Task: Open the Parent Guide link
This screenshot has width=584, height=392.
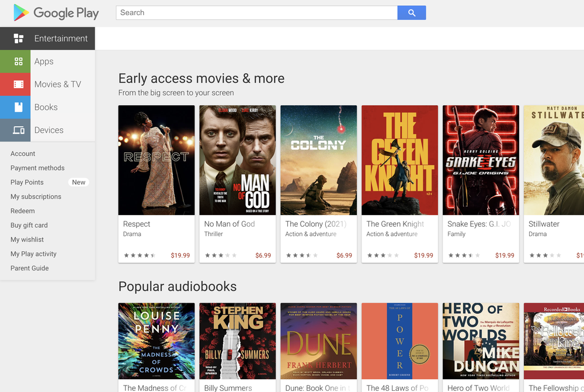Action: 29,268
